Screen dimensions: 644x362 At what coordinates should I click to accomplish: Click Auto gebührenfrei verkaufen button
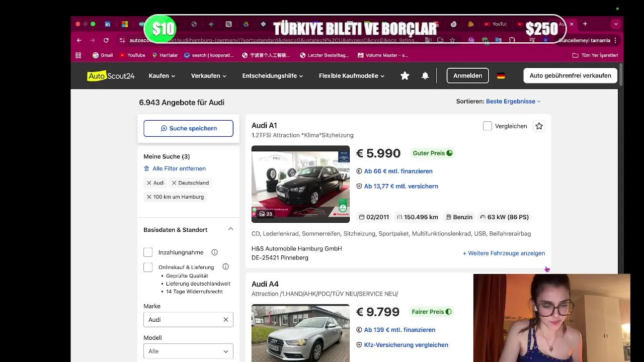(x=570, y=75)
